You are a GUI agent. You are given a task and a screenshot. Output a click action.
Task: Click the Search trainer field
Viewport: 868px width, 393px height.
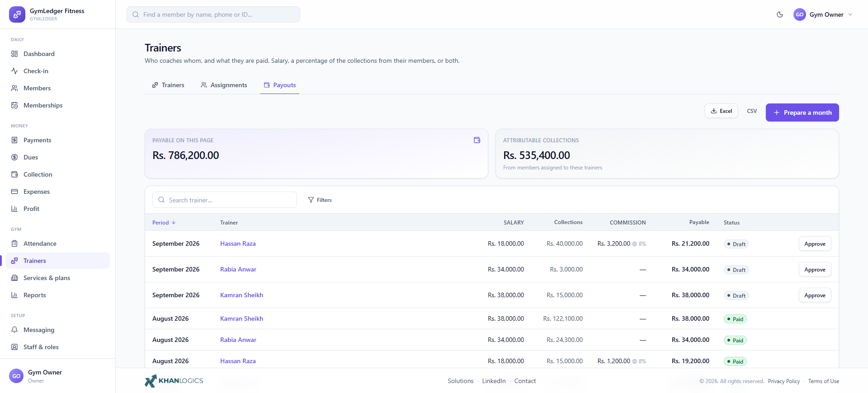coord(225,200)
